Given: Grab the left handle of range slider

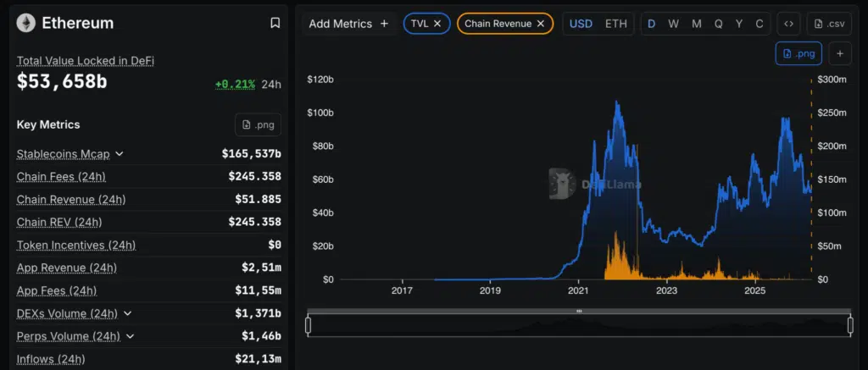Looking at the screenshot, I should pos(309,326).
